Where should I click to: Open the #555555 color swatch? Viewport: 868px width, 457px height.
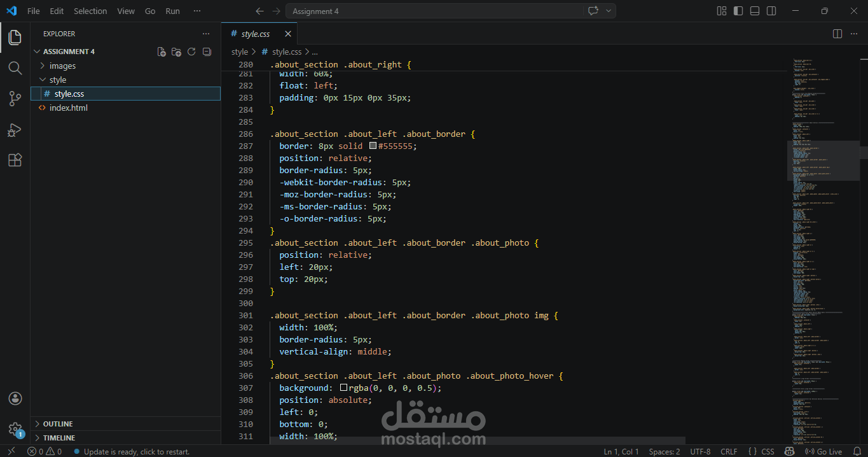[x=373, y=146]
